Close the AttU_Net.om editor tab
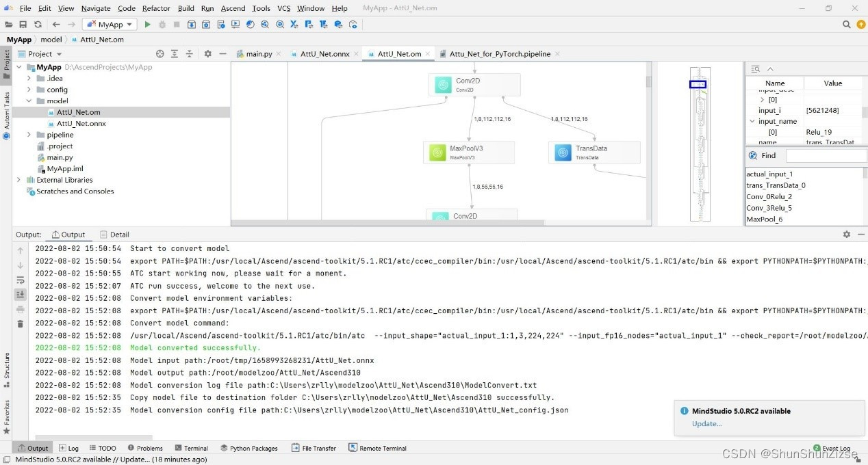Screen dimensions: 868x465 (427, 54)
